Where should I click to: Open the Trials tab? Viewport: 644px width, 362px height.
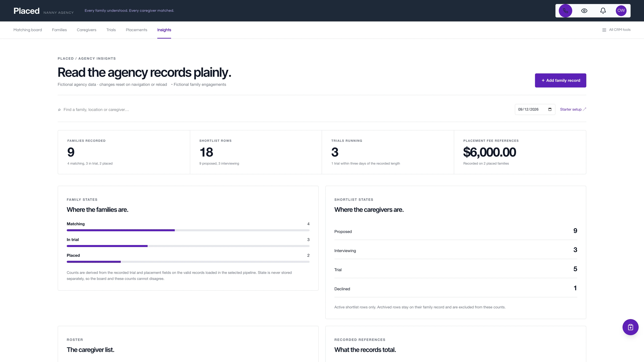(111, 30)
